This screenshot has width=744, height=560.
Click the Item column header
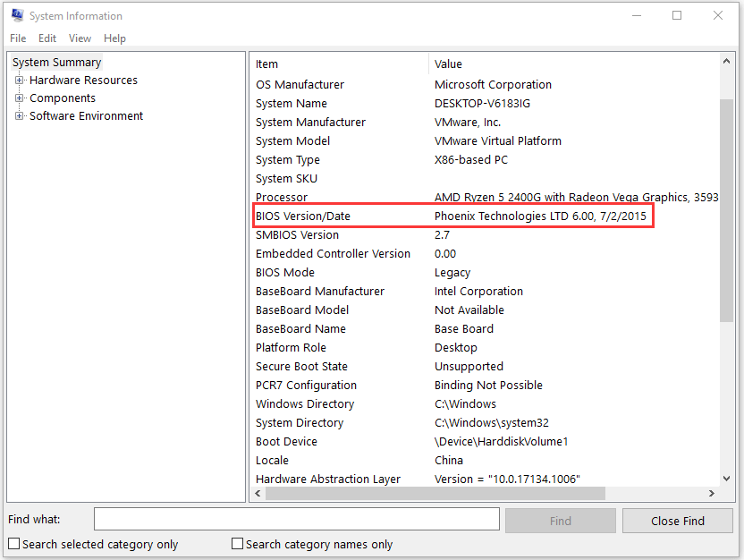[340, 64]
